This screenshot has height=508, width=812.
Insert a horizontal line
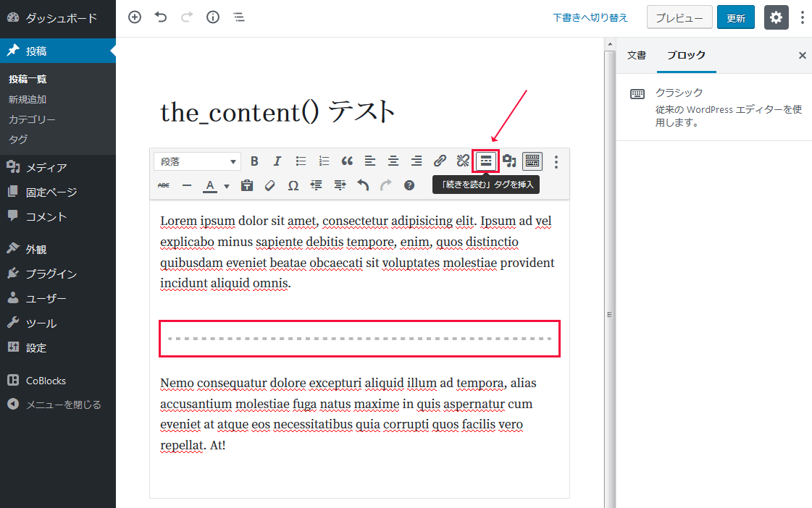click(187, 185)
